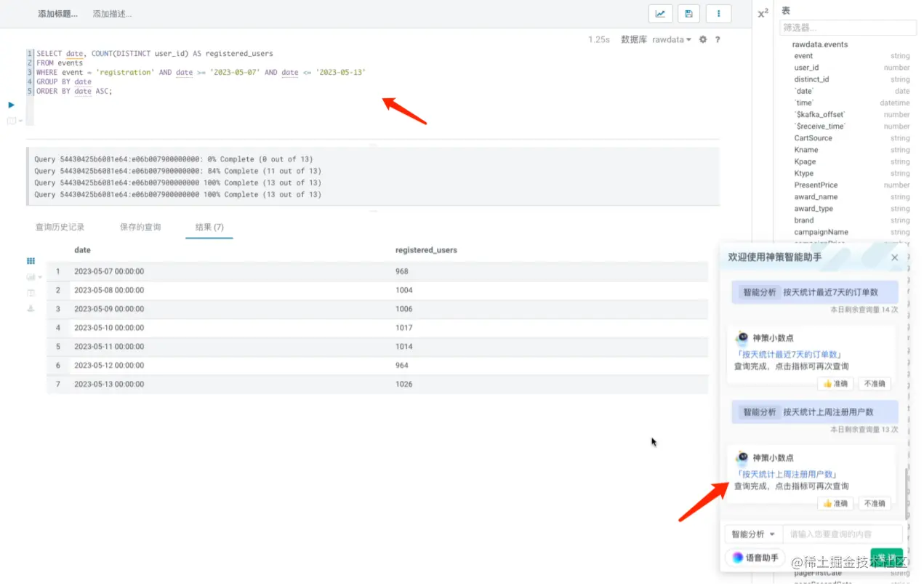Select the 结果 (7) tab
The width and height of the screenshot is (924, 586).
pyautogui.click(x=209, y=227)
